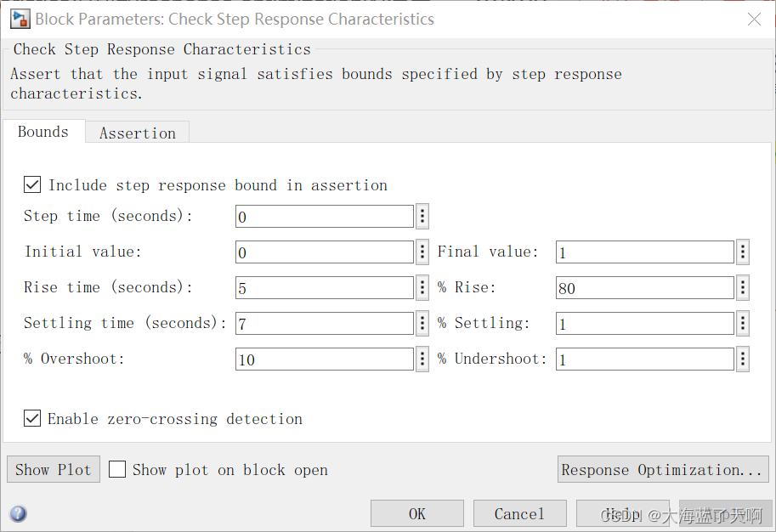
Task: Open the Rise time parameter options menu
Action: 422,287
